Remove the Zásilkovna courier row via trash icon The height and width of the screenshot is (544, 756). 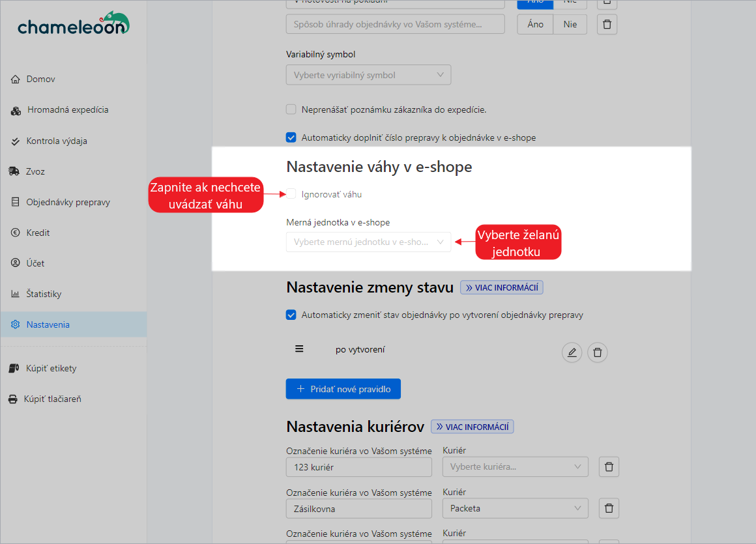coord(609,508)
